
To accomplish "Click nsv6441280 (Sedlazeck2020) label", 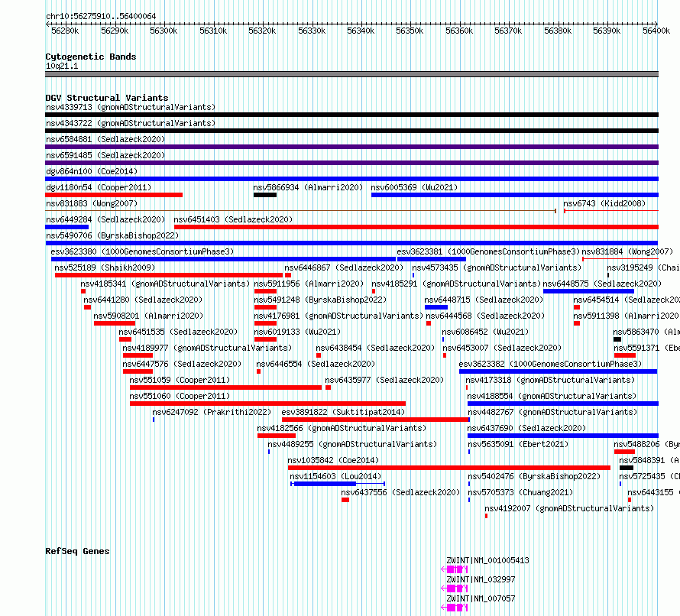I will [143, 300].
